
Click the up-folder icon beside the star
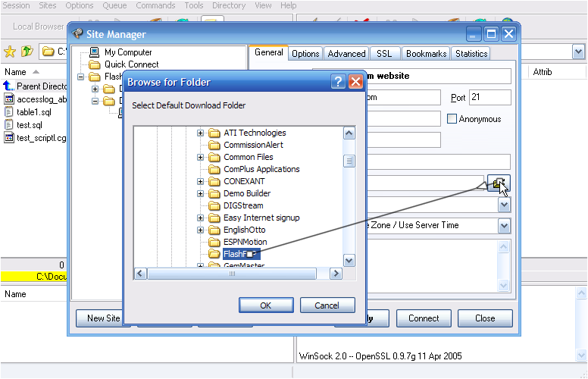(x=27, y=52)
